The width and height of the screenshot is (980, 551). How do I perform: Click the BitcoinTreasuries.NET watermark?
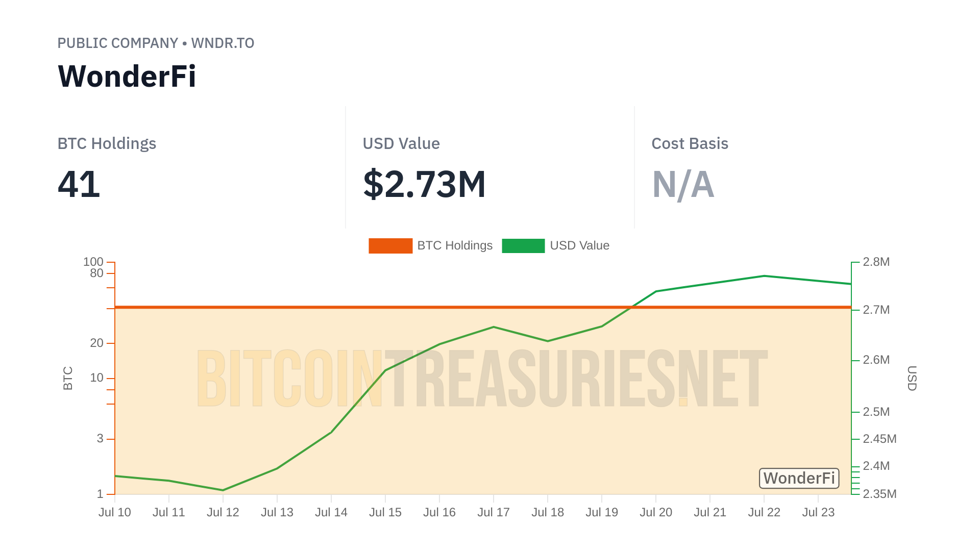(482, 379)
